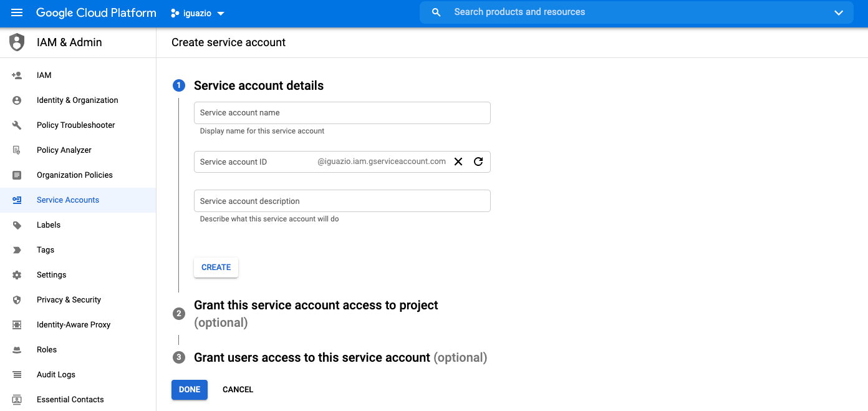Click 'Describe what this service account will do' hint
Image resolution: width=868 pixels, height=411 pixels.
[269, 219]
